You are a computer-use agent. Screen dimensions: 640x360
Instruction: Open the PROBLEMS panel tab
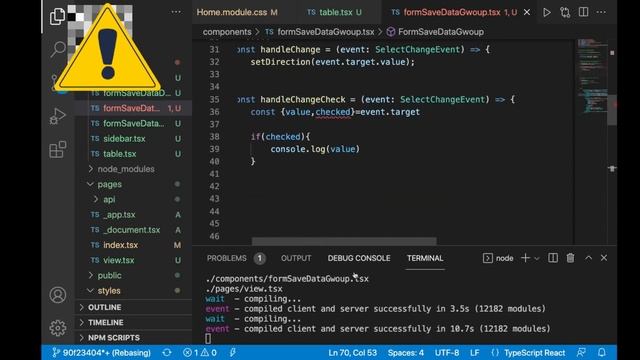tap(236, 258)
